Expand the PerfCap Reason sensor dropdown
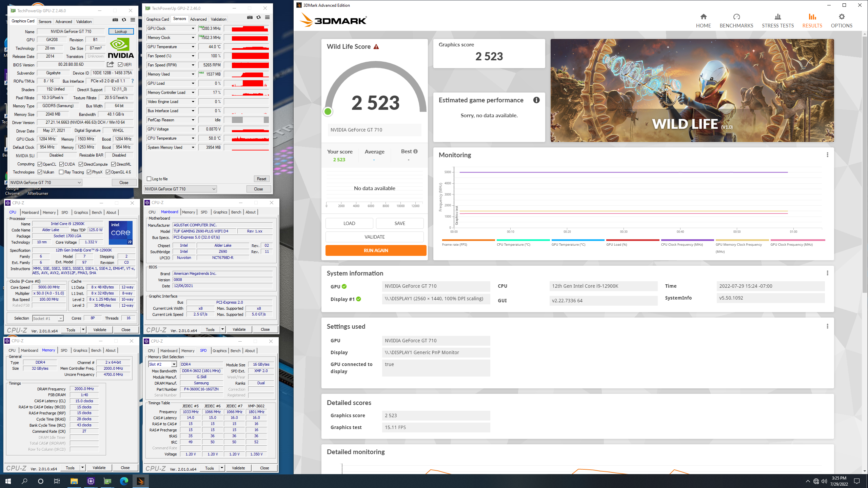Screen dimensions: 868x488 pos(193,120)
